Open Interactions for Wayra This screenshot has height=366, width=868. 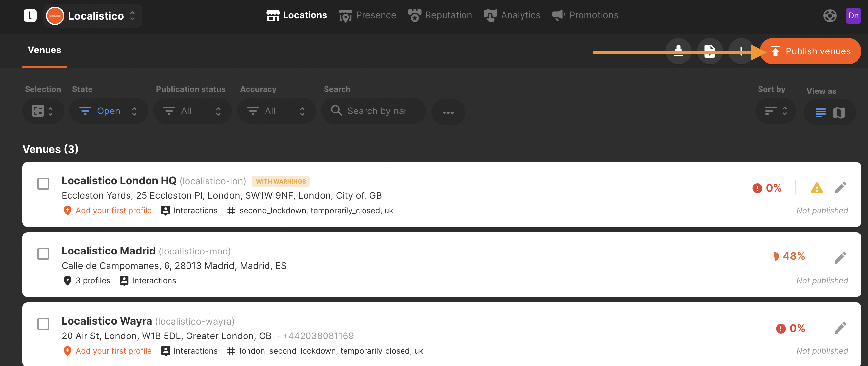tap(189, 351)
